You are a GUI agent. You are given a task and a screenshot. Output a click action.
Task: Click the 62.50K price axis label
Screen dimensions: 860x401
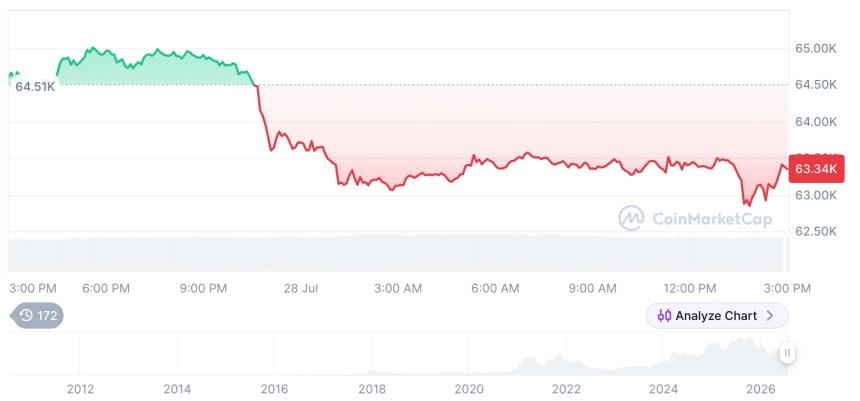[x=816, y=232]
